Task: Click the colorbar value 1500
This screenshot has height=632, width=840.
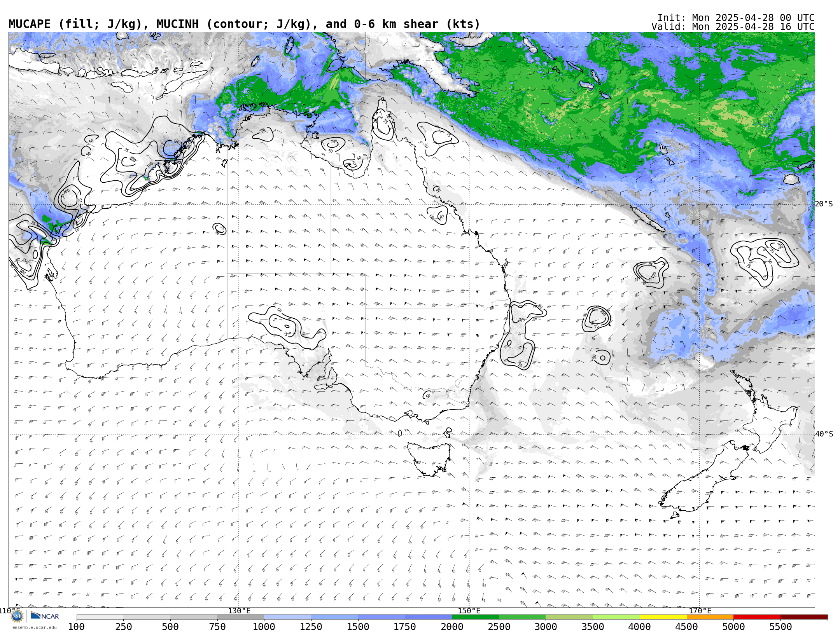Action: click(358, 627)
